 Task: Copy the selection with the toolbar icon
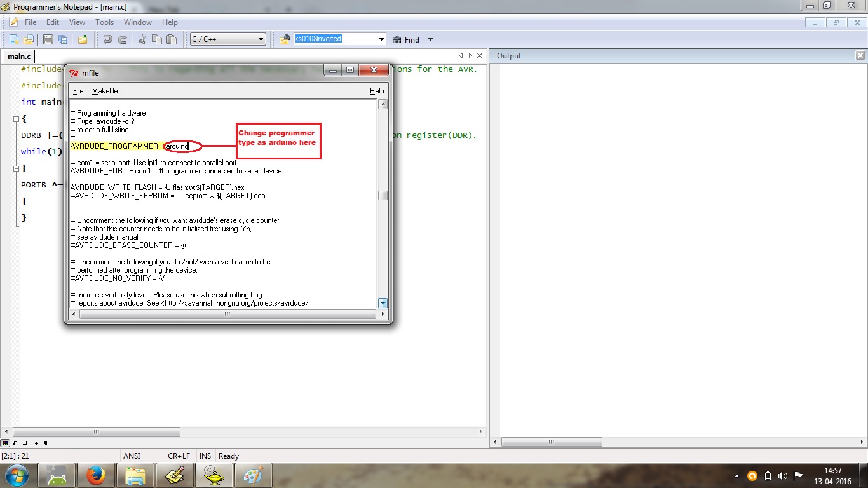(156, 39)
